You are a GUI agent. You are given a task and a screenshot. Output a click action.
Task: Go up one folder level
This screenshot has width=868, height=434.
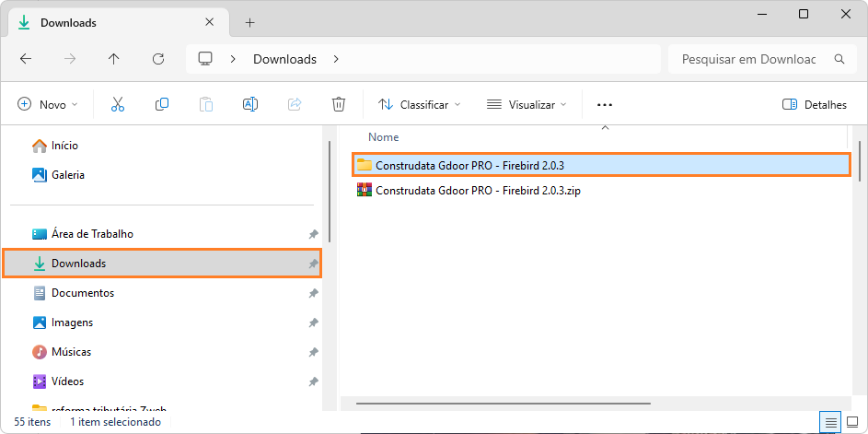pyautogui.click(x=114, y=59)
